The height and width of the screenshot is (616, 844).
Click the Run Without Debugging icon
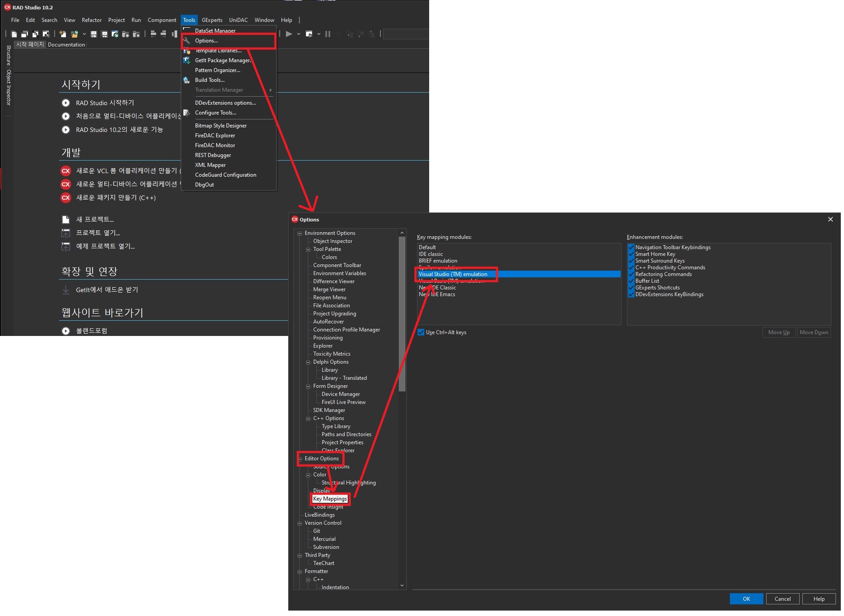click(x=309, y=34)
